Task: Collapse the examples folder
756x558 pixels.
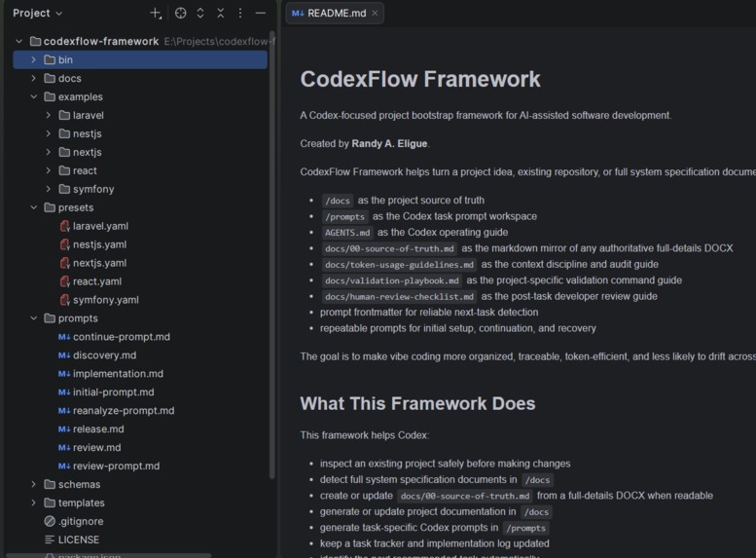Action: point(33,96)
